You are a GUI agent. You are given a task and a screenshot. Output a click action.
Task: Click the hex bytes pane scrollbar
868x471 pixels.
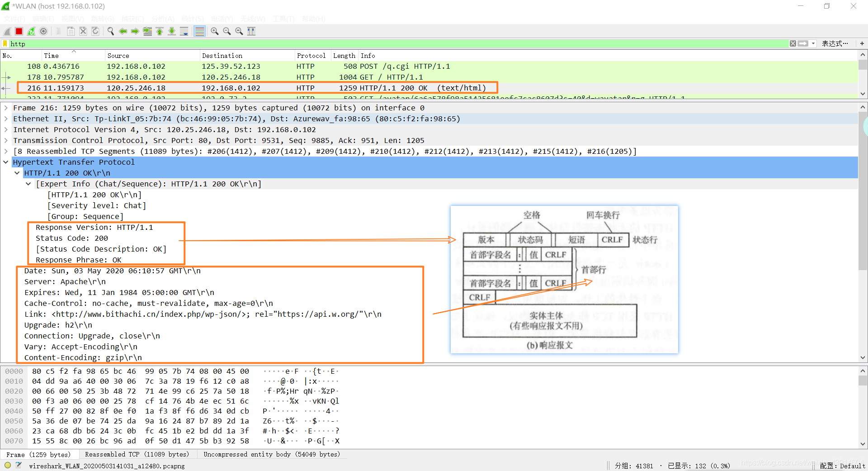click(x=863, y=380)
